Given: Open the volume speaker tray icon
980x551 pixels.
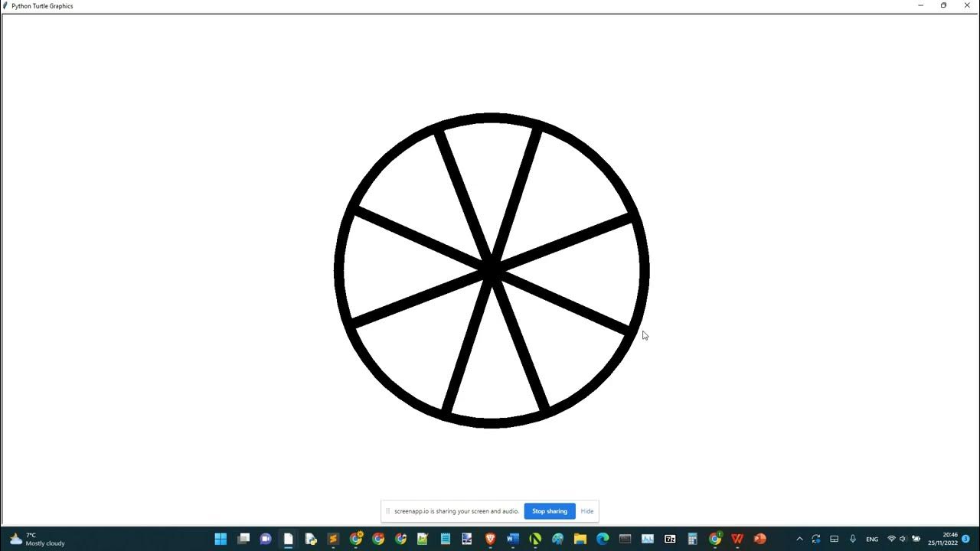Looking at the screenshot, I should 903,539.
